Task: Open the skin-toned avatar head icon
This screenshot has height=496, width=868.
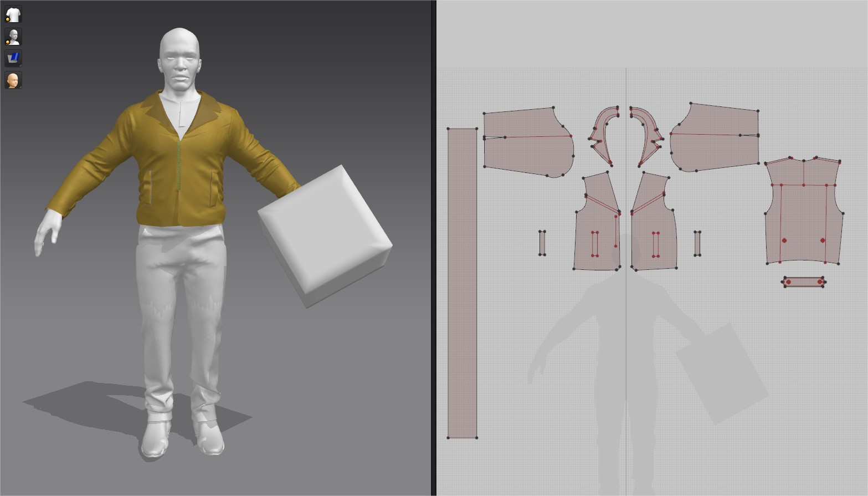Action: tap(13, 80)
